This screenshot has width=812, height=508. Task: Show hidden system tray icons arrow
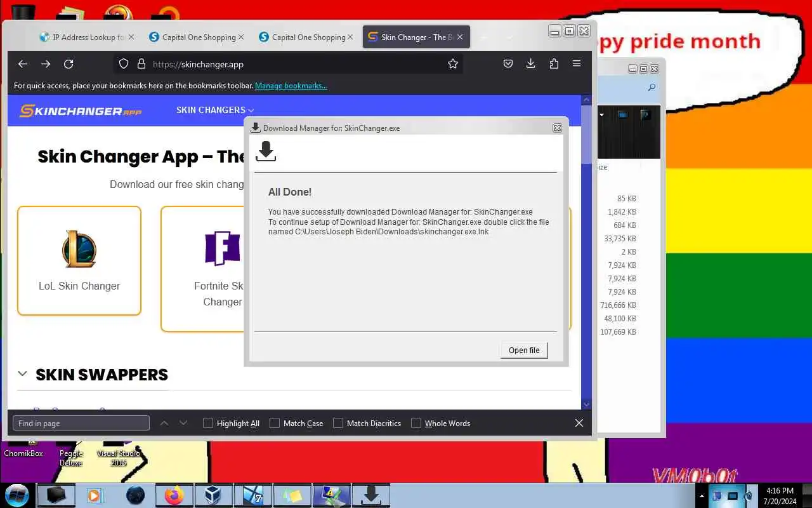(702, 496)
